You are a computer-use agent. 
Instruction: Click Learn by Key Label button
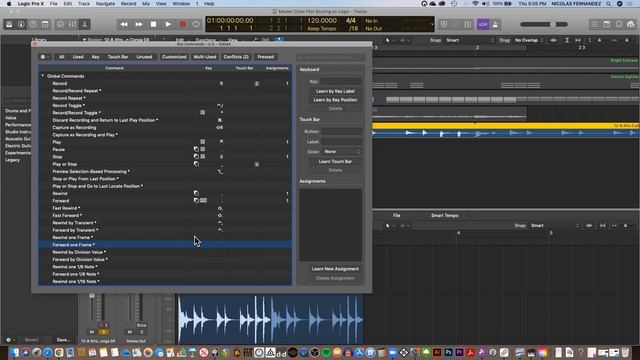335,91
